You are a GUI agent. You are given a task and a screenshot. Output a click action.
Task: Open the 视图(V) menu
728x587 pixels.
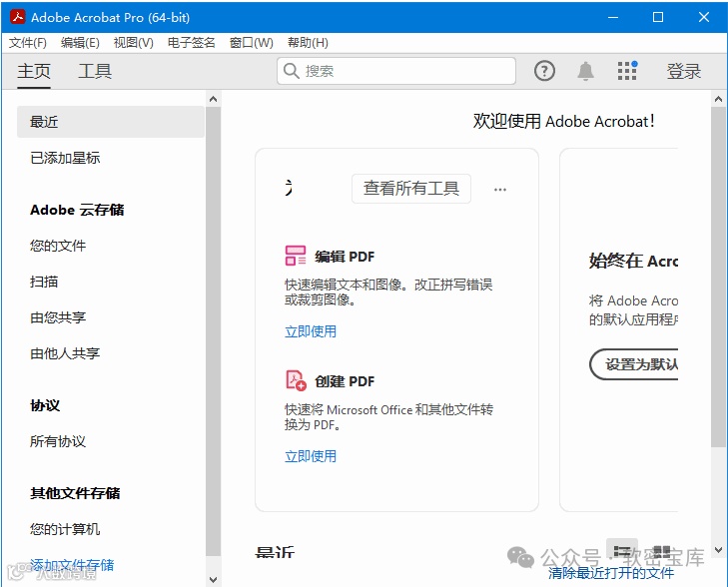[133, 43]
